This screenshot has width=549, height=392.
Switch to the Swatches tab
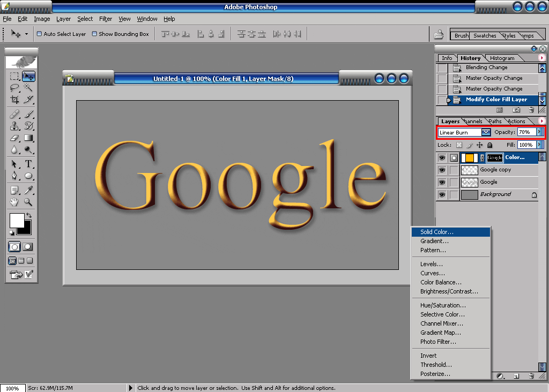pyautogui.click(x=485, y=36)
